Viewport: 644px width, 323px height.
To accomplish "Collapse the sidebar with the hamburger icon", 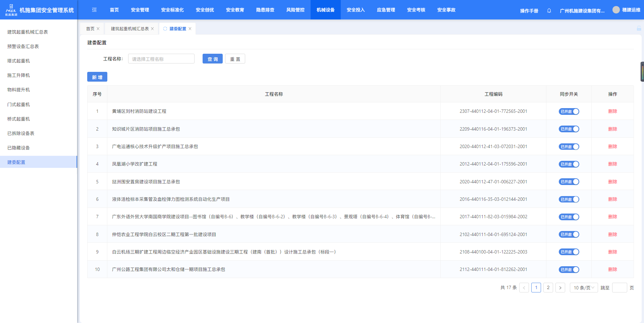I will click(x=94, y=10).
